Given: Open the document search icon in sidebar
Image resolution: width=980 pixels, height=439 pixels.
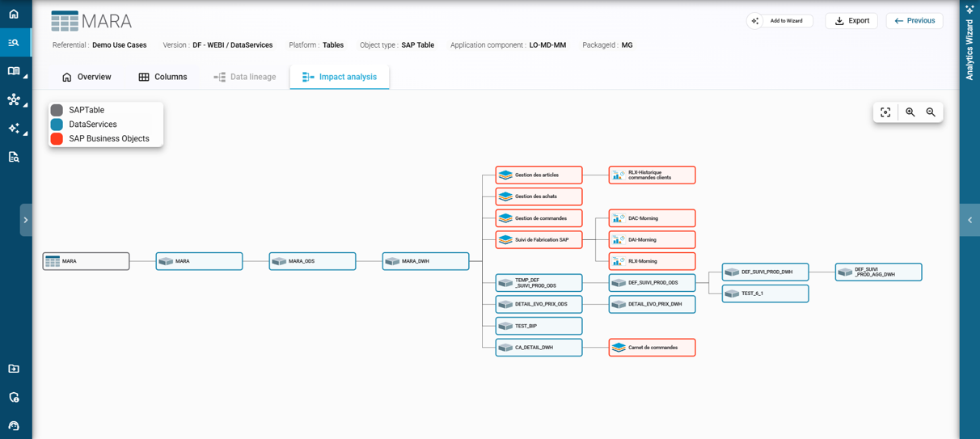Looking at the screenshot, I should pyautogui.click(x=14, y=157).
